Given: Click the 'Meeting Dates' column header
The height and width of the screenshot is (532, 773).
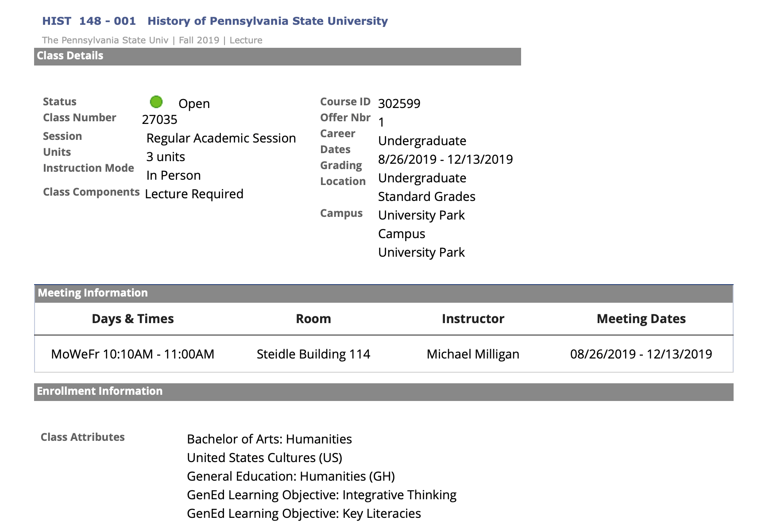Looking at the screenshot, I should [x=641, y=319].
